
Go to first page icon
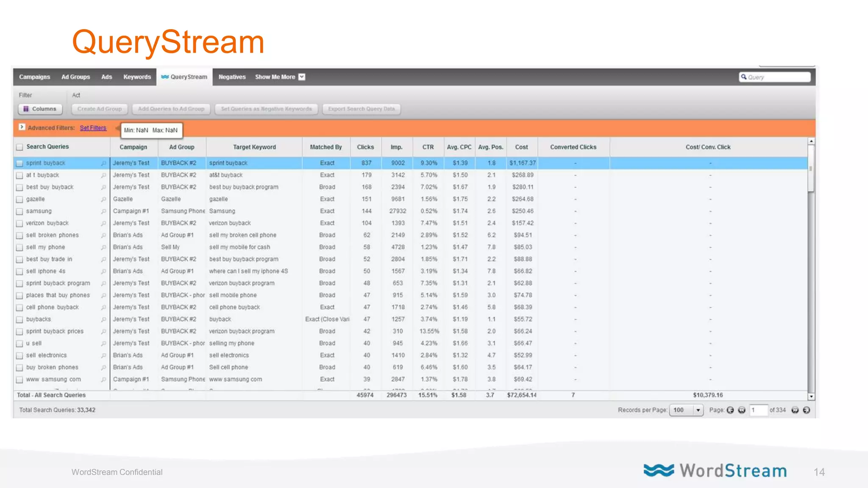coord(730,410)
